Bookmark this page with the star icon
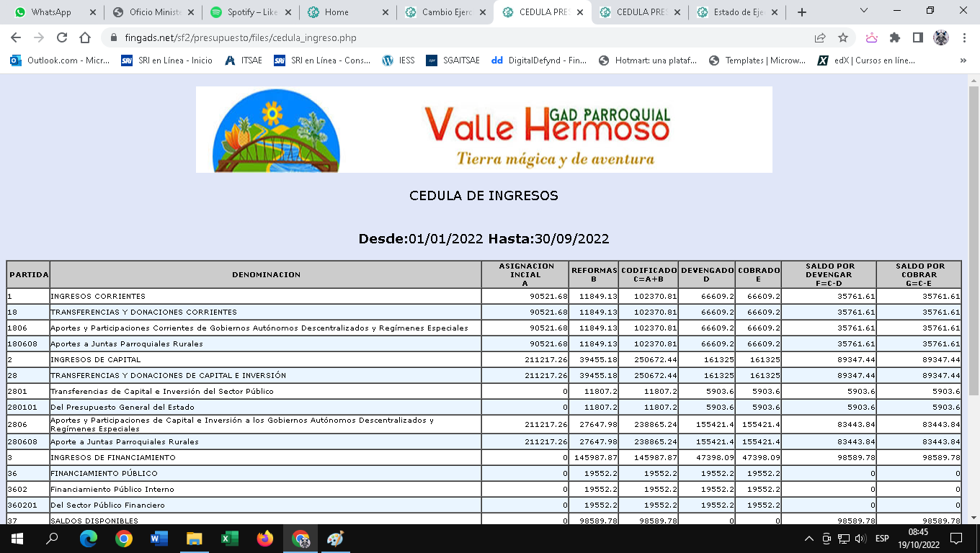980x553 pixels. click(842, 38)
